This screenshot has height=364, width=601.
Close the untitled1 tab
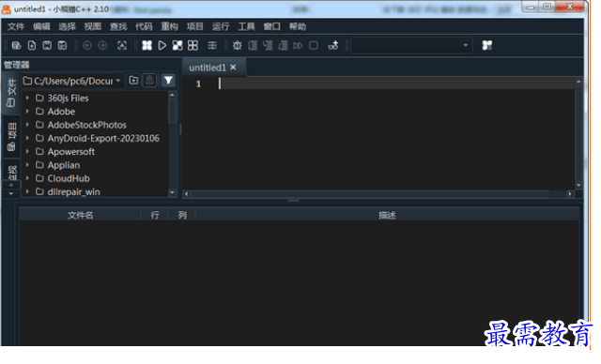click(x=233, y=68)
